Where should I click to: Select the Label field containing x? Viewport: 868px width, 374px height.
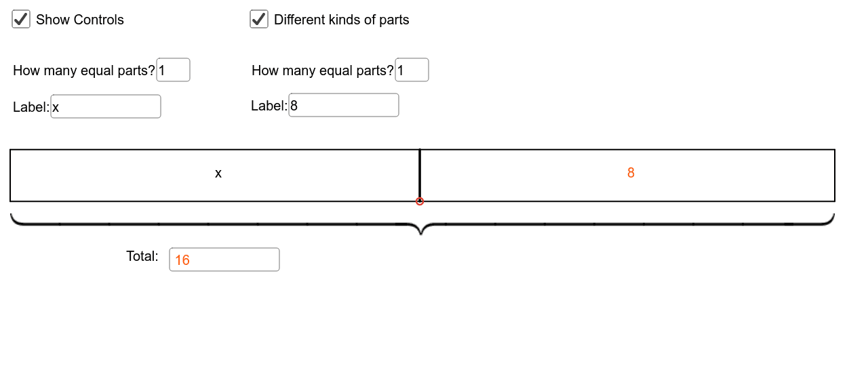click(106, 106)
